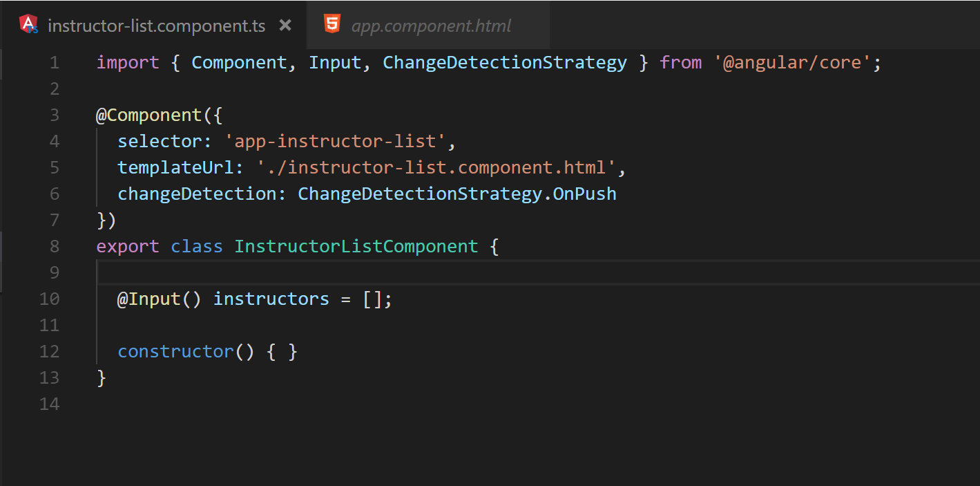Image resolution: width=980 pixels, height=486 pixels.
Task: Click the '@angular/core' import string
Action: (x=788, y=63)
